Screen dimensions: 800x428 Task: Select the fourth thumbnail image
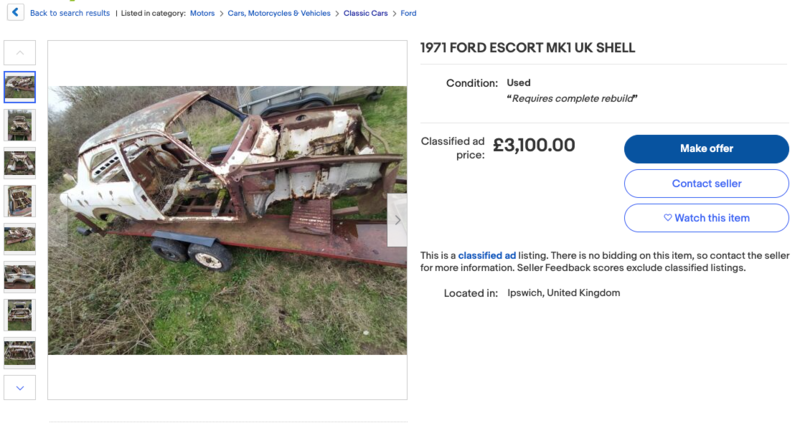pos(20,201)
